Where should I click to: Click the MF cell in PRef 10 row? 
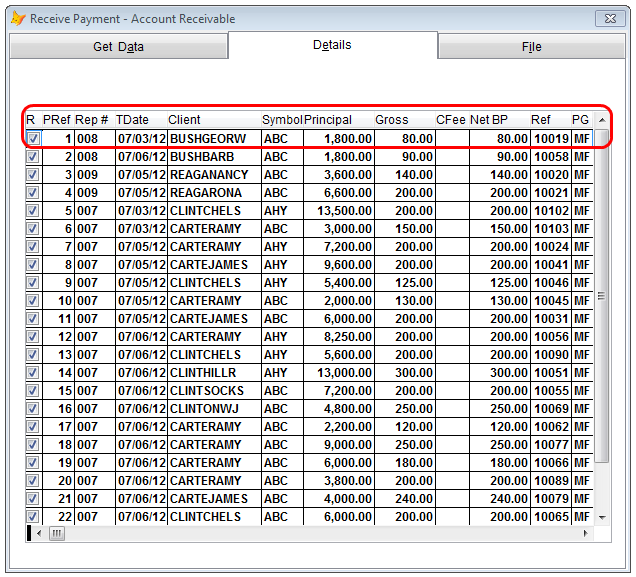coord(582,300)
